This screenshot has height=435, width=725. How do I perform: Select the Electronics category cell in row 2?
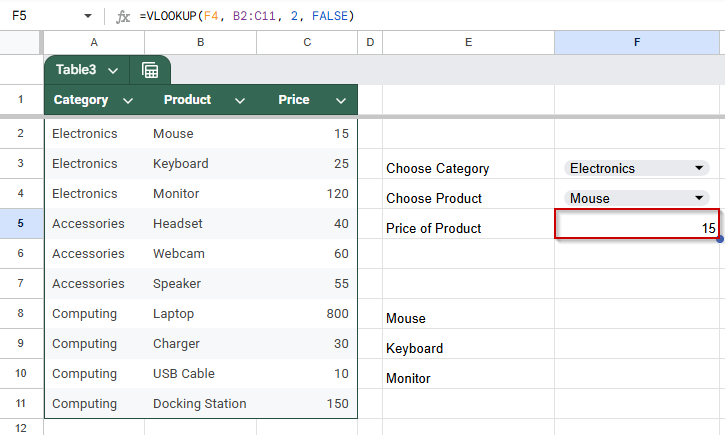pos(94,134)
